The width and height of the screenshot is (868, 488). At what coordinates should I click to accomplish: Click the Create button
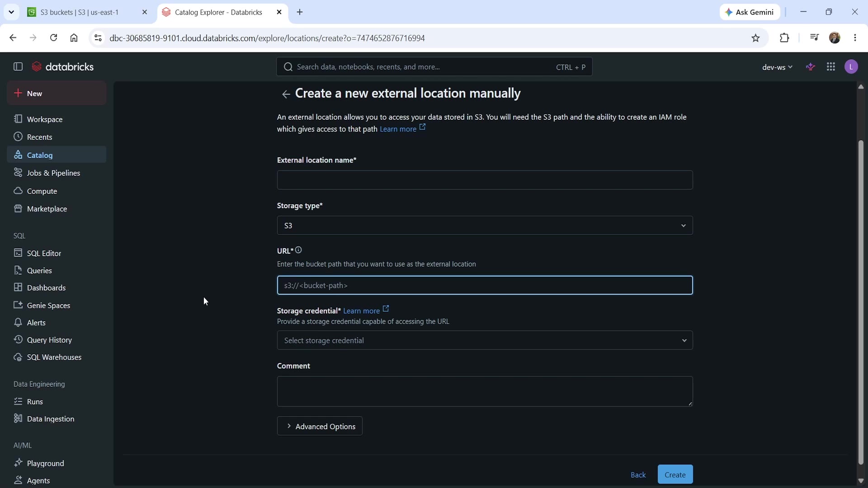[675, 474]
